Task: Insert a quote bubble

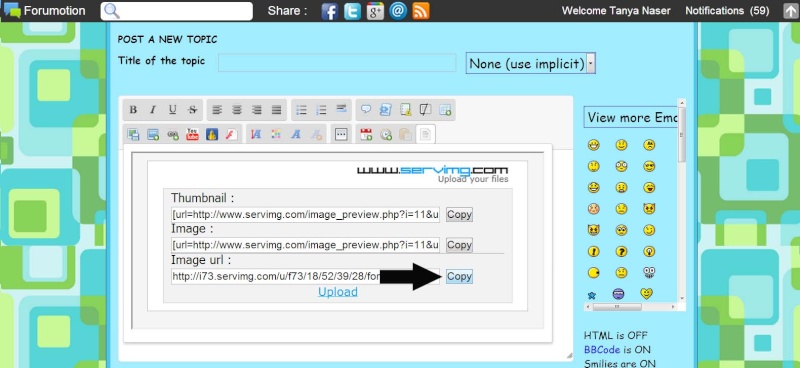Action: [x=366, y=110]
